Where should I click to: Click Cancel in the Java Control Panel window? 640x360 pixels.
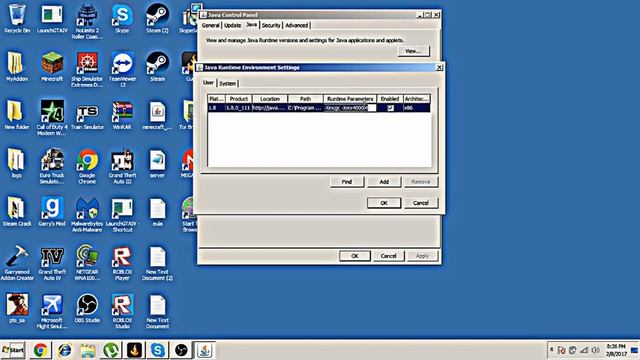click(388, 256)
